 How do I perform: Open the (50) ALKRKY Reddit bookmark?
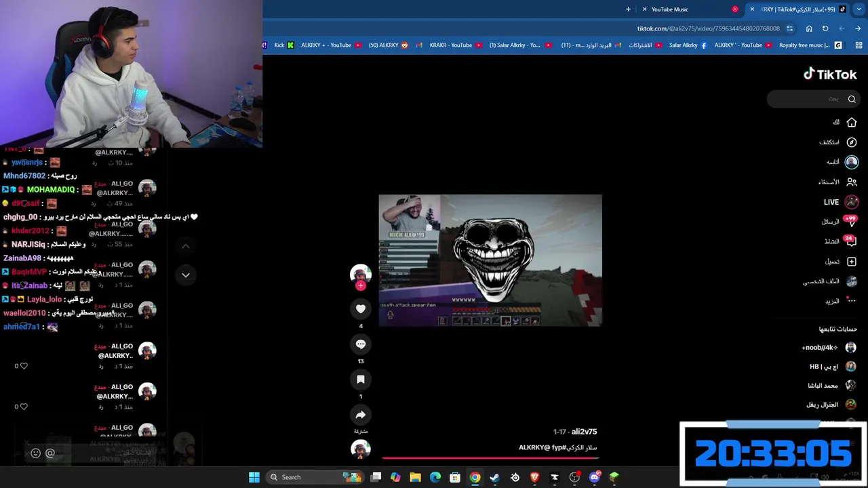(x=389, y=45)
